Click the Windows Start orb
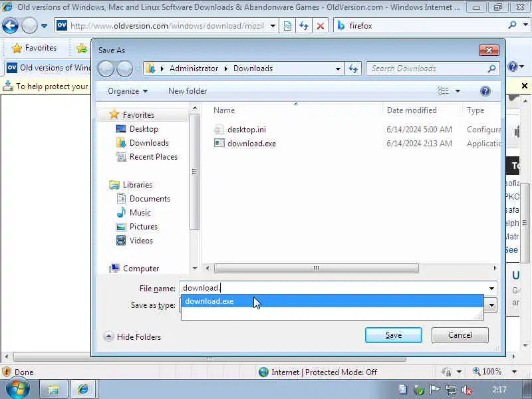The height and width of the screenshot is (399, 532). (18, 389)
